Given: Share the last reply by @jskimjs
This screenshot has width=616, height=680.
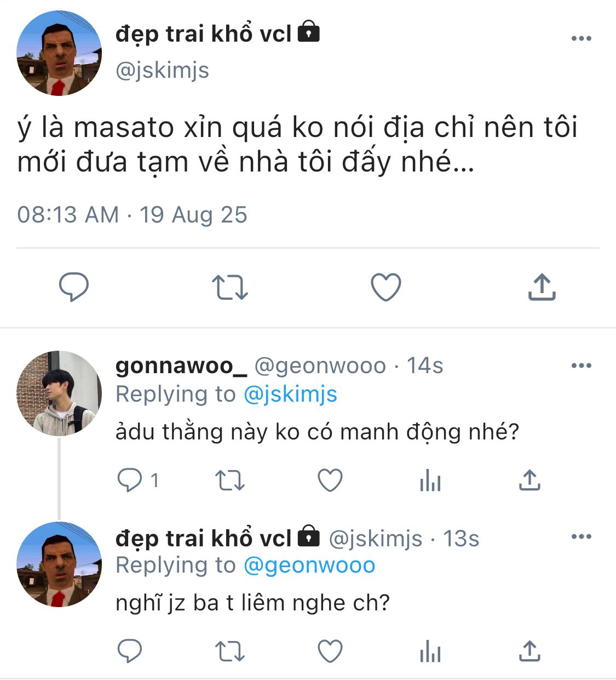Looking at the screenshot, I should tap(529, 652).
